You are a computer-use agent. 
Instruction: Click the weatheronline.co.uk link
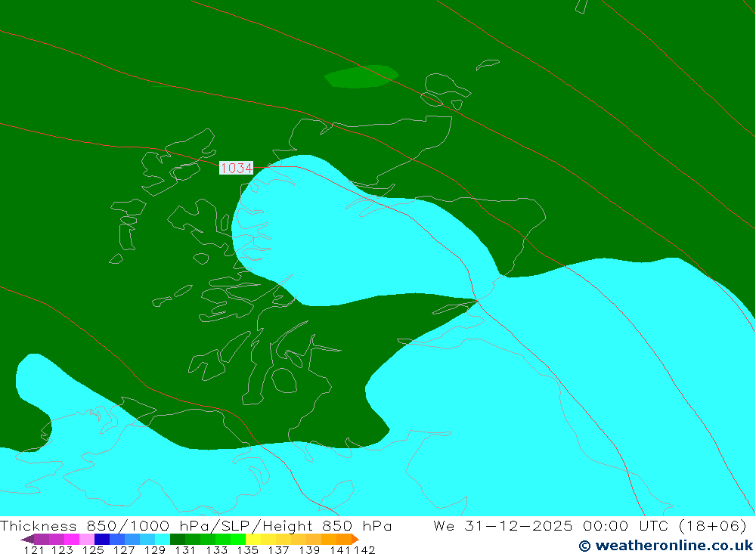[666, 546]
